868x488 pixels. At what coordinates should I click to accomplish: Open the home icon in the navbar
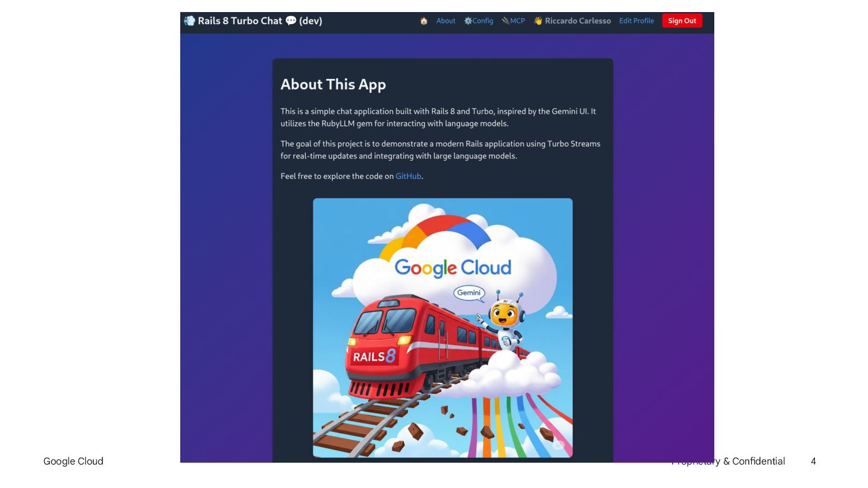[x=424, y=21]
